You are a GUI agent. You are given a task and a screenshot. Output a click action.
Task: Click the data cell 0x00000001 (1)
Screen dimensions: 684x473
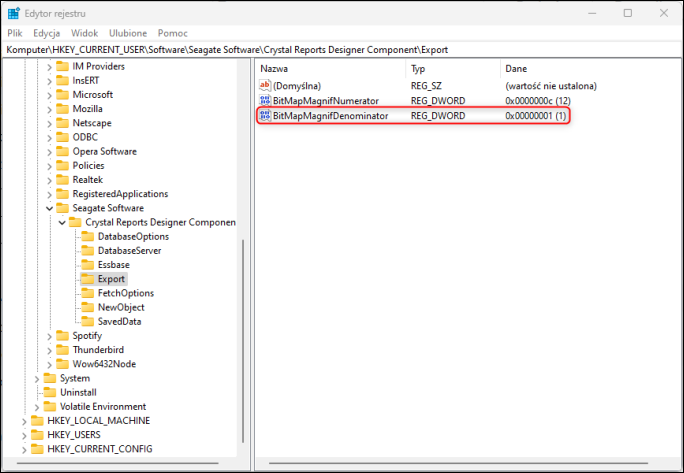click(536, 116)
